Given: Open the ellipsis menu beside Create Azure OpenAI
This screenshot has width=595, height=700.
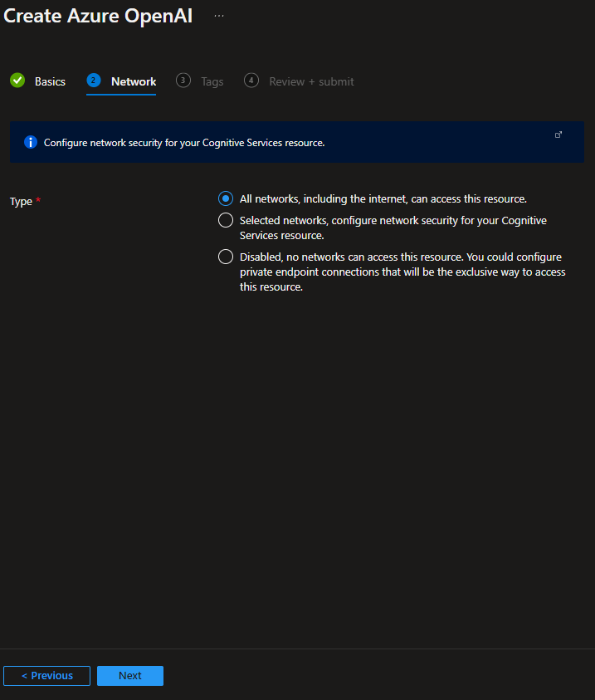Looking at the screenshot, I should click(x=219, y=16).
